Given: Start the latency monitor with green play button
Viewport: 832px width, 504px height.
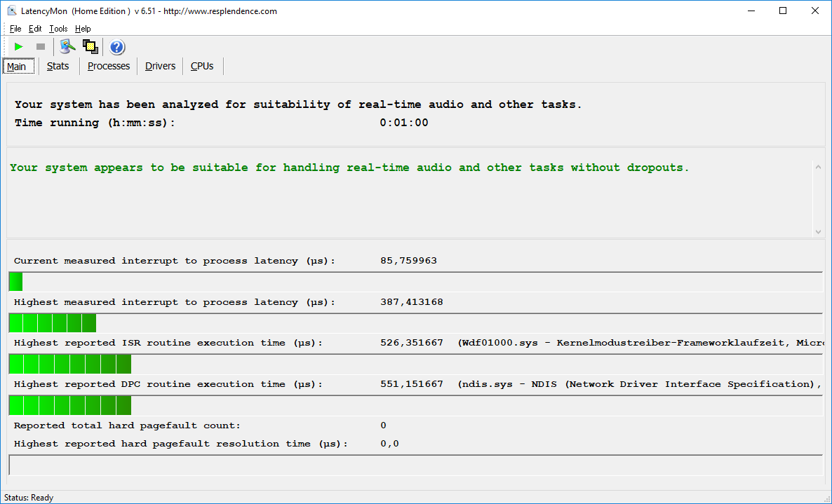Looking at the screenshot, I should 19,47.
